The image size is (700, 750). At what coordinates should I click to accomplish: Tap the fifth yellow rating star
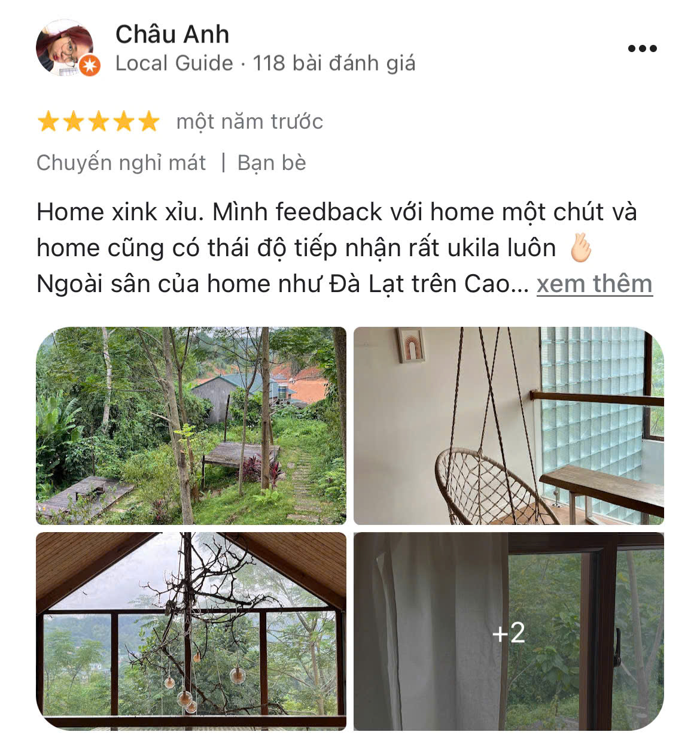148,122
